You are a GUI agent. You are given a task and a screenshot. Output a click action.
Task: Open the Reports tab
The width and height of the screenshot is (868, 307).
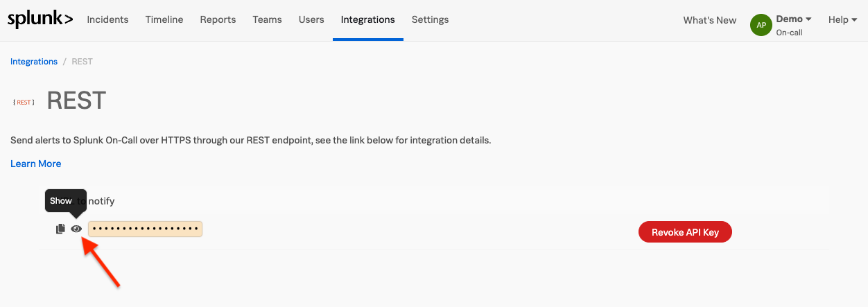218,19
